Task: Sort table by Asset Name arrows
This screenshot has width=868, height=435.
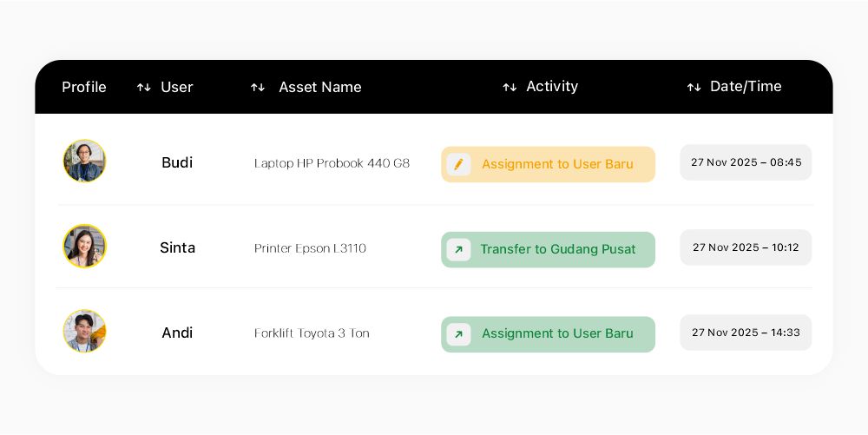Action: pyautogui.click(x=258, y=88)
